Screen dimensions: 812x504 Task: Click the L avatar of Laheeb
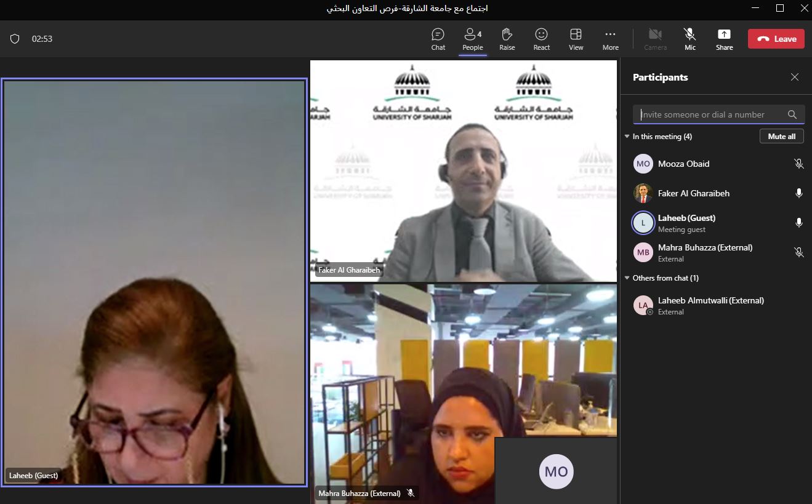pyautogui.click(x=643, y=223)
